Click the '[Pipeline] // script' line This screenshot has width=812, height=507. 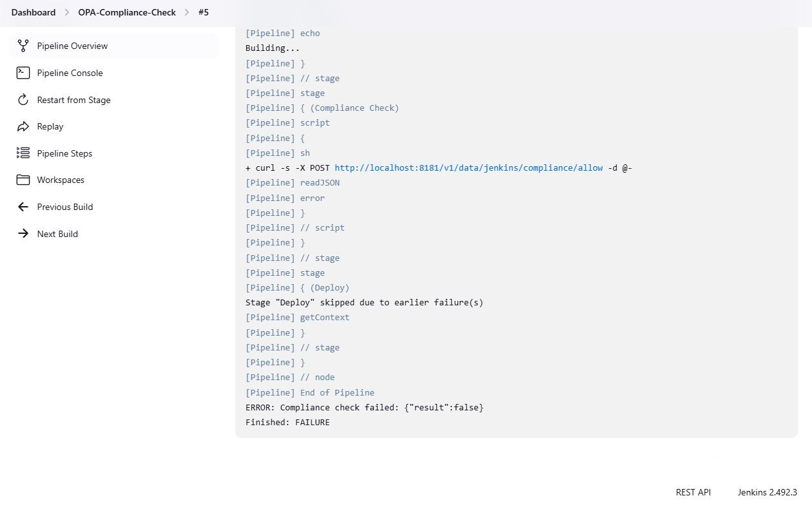point(295,228)
